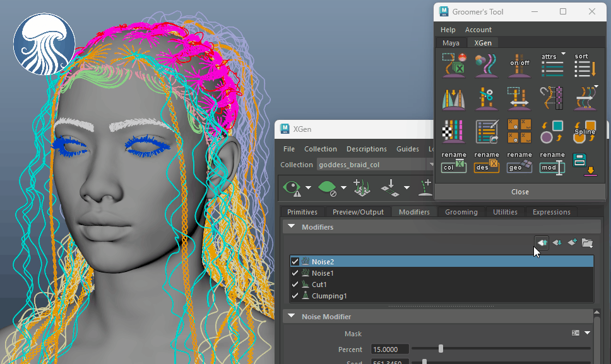Click the Spline conversion icon
Screen dimensions: 611x364
click(x=585, y=131)
